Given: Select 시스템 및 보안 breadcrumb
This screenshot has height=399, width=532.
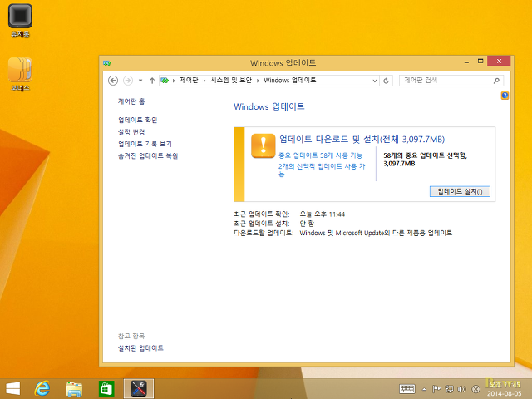Looking at the screenshot, I should point(231,81).
